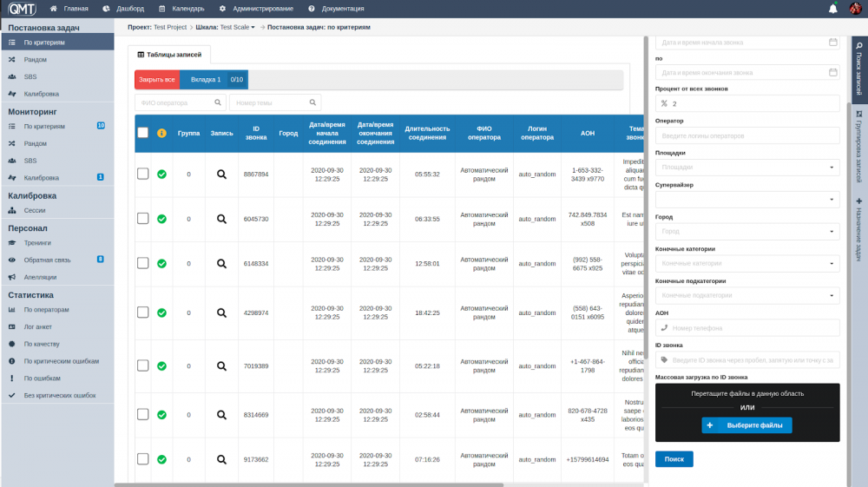This screenshot has height=487, width=868.
Task: Open the notifications bell icon
Action: 832,9
